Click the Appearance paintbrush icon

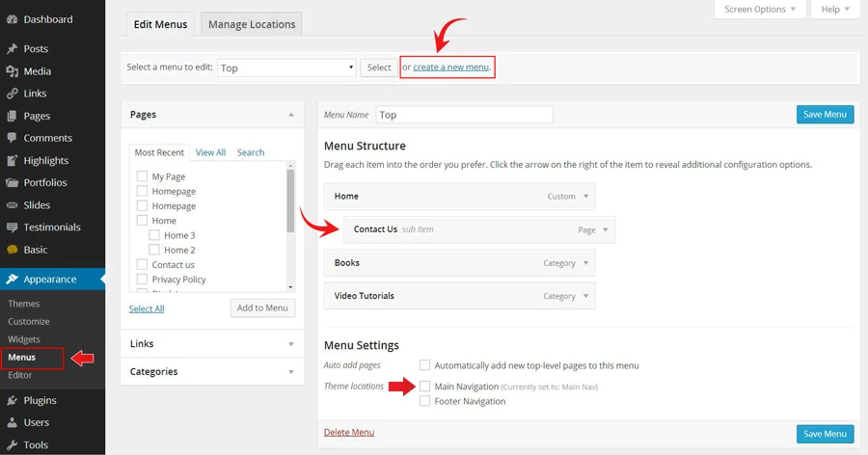pos(12,279)
